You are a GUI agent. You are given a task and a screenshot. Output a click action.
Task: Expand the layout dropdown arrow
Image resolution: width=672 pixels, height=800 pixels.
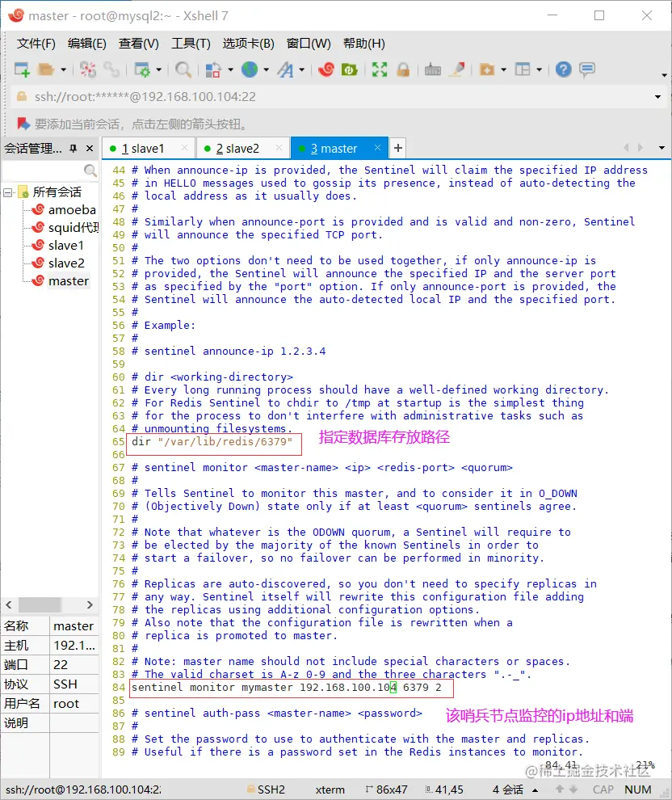(539, 69)
